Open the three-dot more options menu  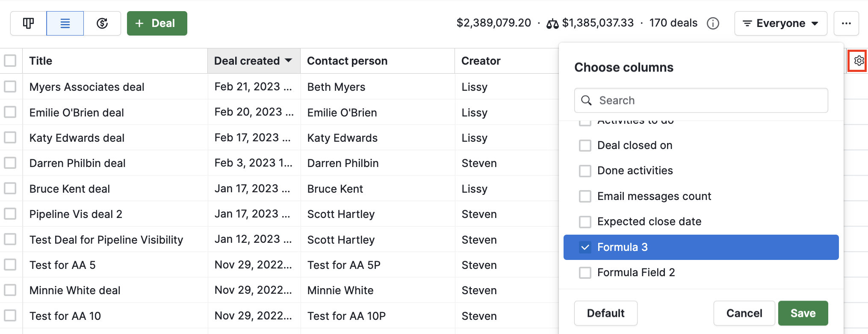coord(846,23)
